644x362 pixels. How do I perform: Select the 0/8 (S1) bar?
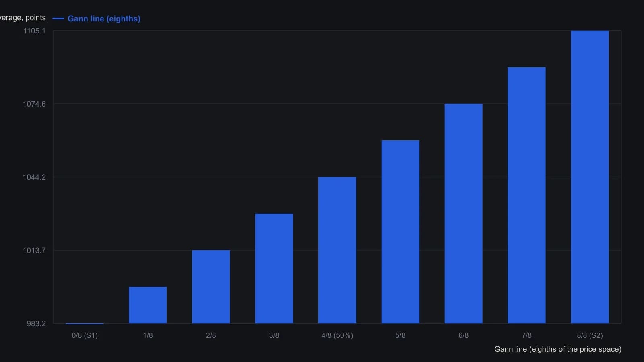pyautogui.click(x=85, y=323)
